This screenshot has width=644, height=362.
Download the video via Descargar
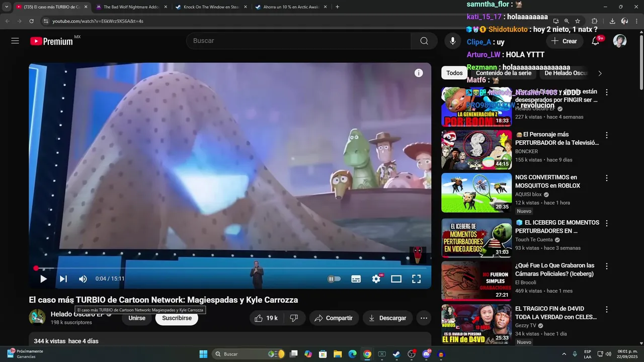pyautogui.click(x=387, y=318)
